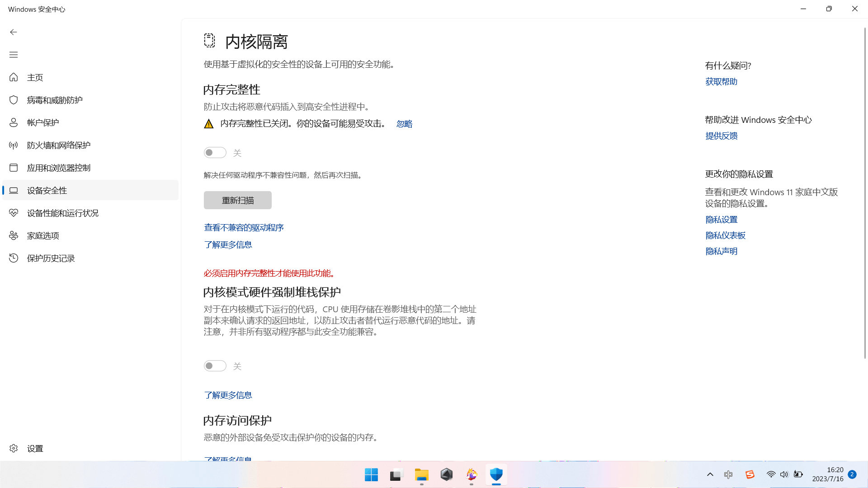Open the 主页 home icon
868x488 pixels.
14,77
